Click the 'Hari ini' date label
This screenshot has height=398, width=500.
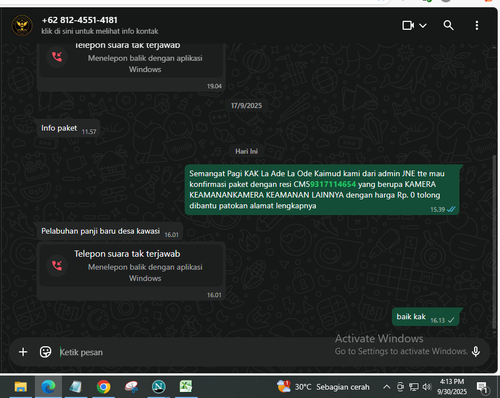[x=246, y=151]
